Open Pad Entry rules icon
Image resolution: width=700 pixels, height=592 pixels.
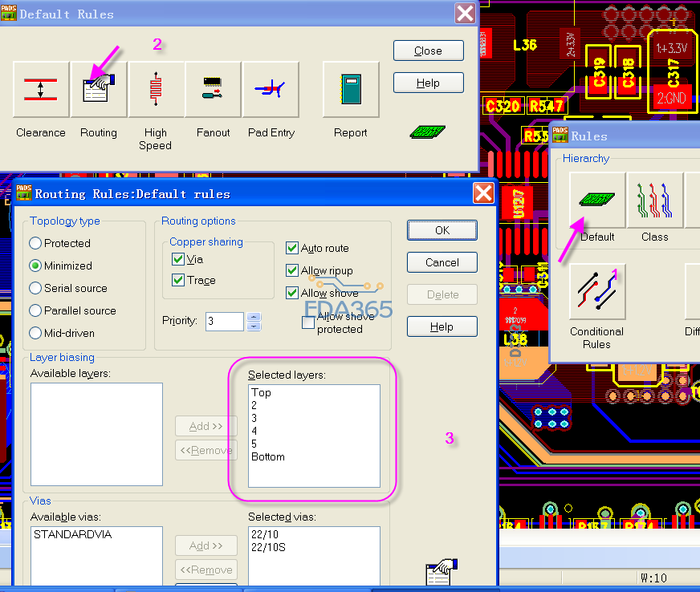tap(271, 89)
